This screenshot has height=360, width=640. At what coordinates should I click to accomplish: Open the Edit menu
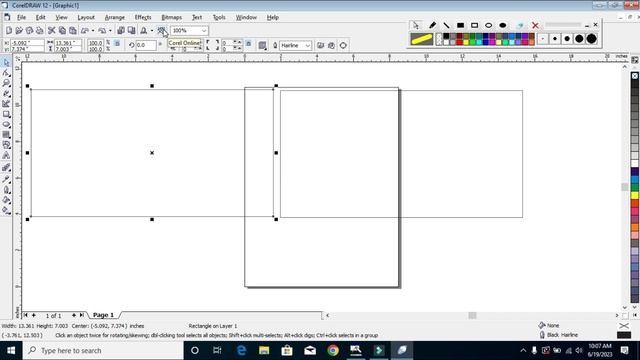point(40,17)
